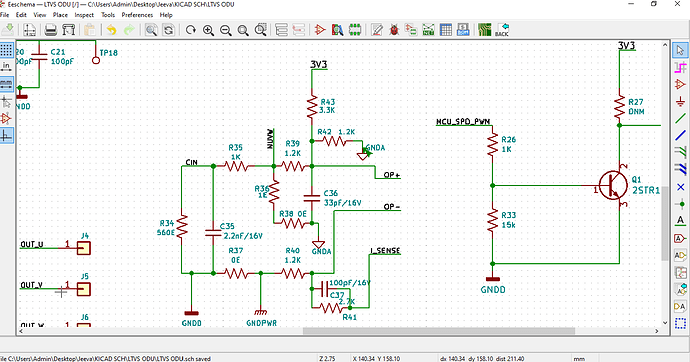
Task: Switch units to inches
Action: click(6, 66)
